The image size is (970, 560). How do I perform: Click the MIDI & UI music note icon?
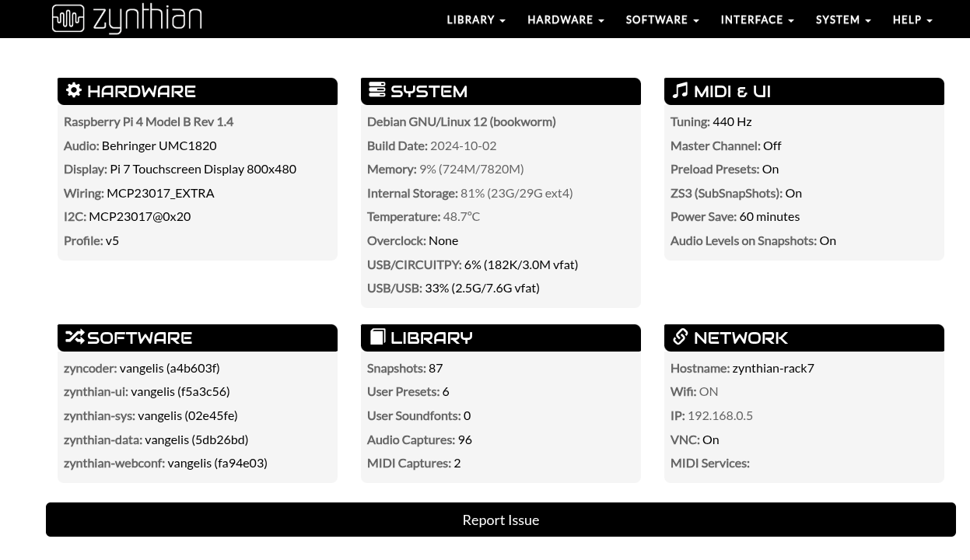coord(680,90)
